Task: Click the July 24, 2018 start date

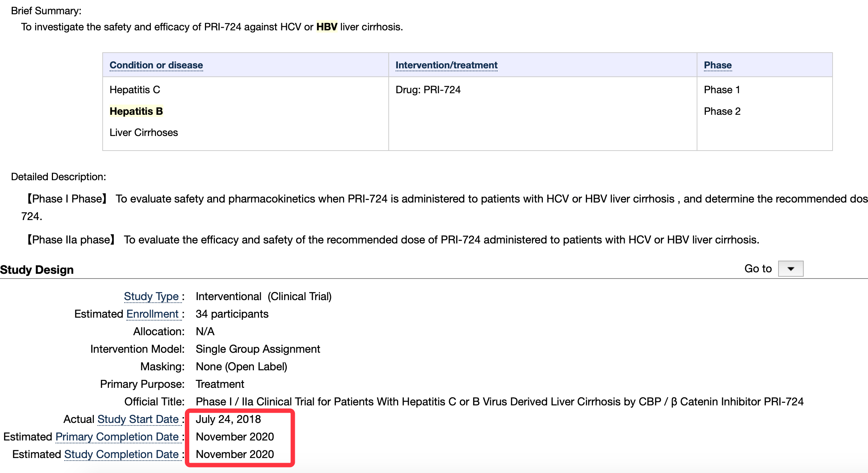Action: click(228, 419)
